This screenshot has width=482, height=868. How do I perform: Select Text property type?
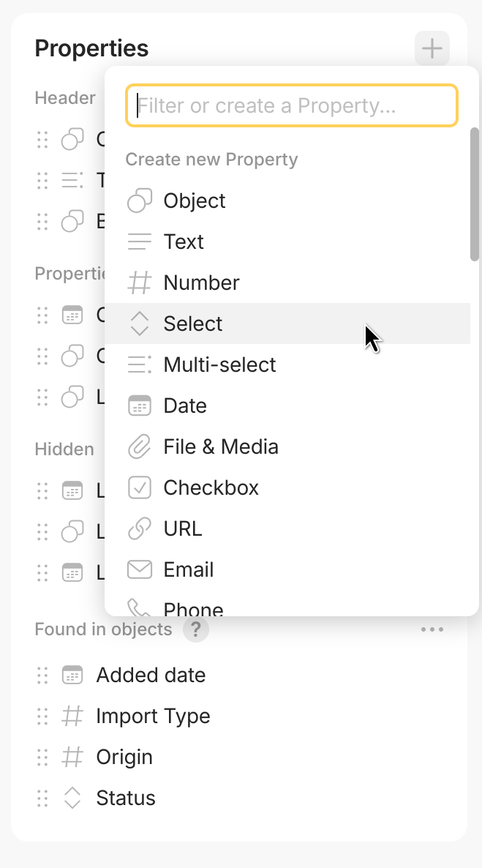184,242
